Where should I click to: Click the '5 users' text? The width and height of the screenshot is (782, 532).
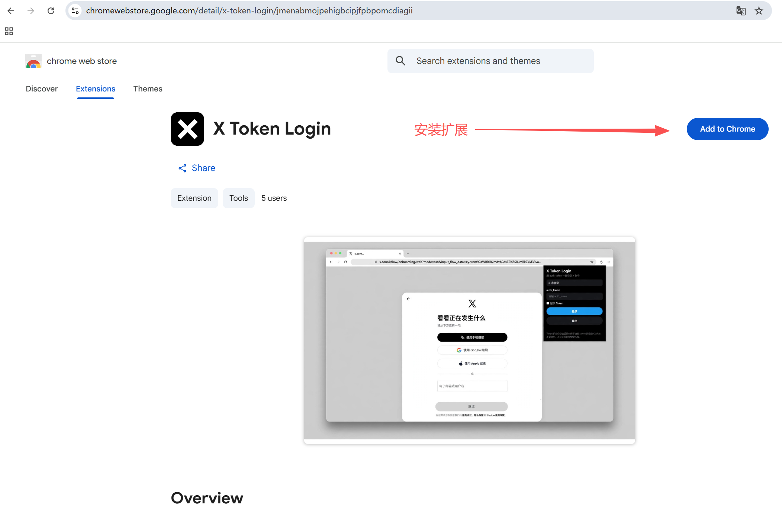[274, 198]
